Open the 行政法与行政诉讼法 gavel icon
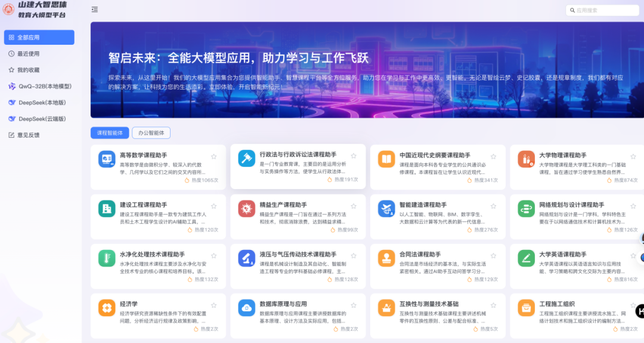The width and height of the screenshot is (644, 343). [x=246, y=158]
